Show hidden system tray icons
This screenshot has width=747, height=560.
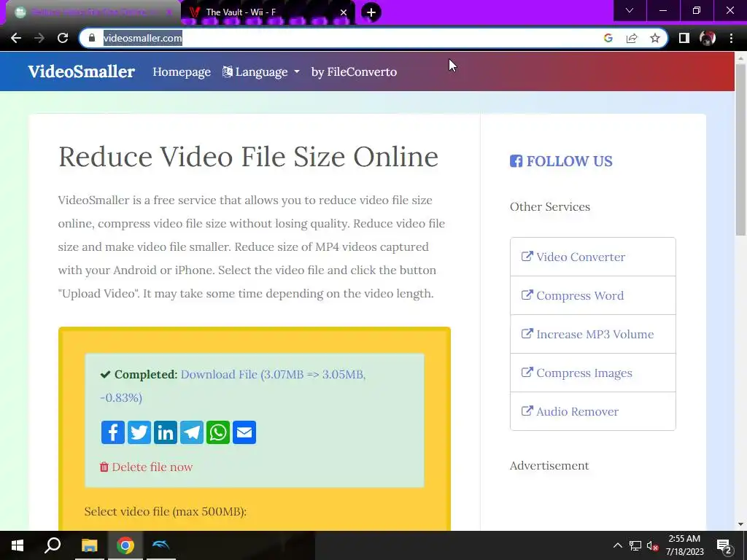[x=617, y=545]
